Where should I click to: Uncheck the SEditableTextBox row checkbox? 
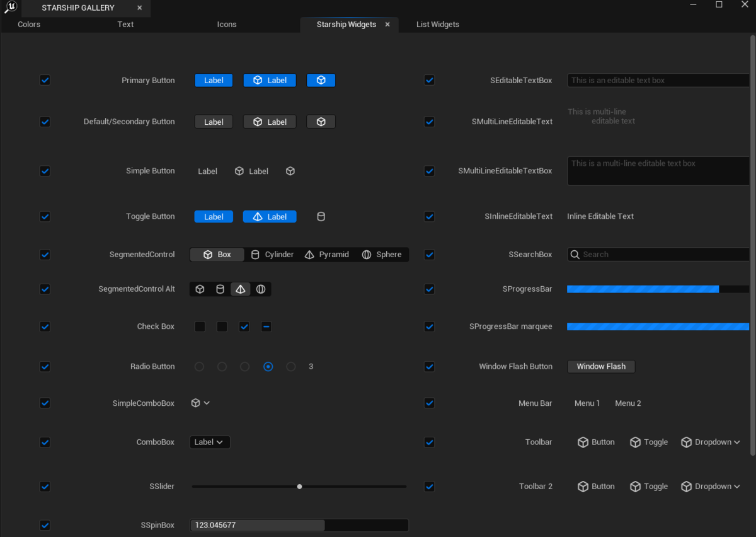pyautogui.click(x=429, y=80)
